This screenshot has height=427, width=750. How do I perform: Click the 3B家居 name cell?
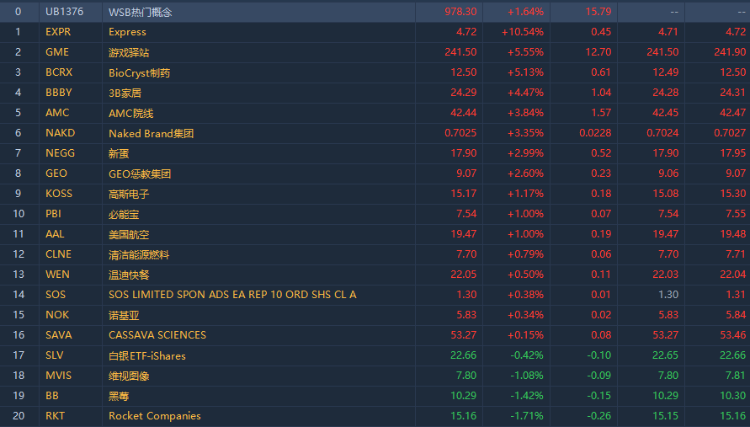[125, 93]
